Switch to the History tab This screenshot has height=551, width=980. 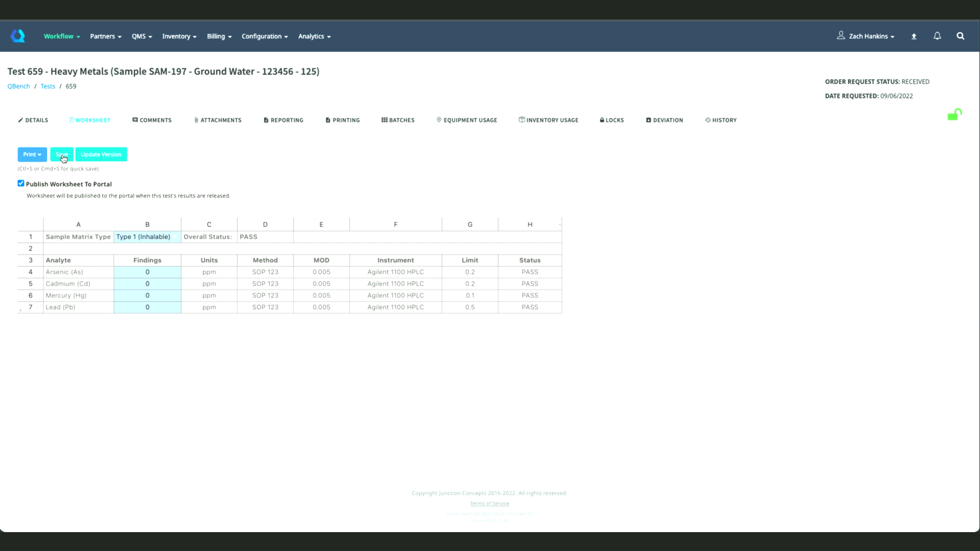tap(721, 120)
